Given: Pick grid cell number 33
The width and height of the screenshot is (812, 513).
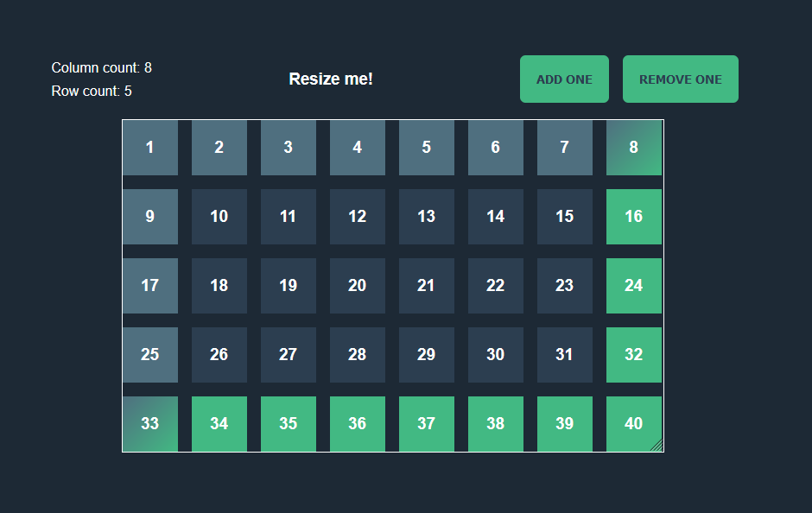Looking at the screenshot, I should click(150, 424).
